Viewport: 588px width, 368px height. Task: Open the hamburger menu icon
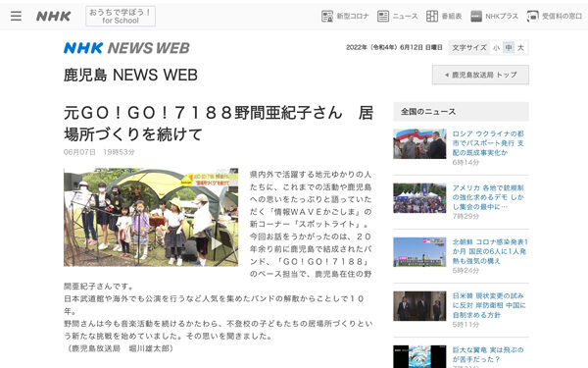(16, 16)
